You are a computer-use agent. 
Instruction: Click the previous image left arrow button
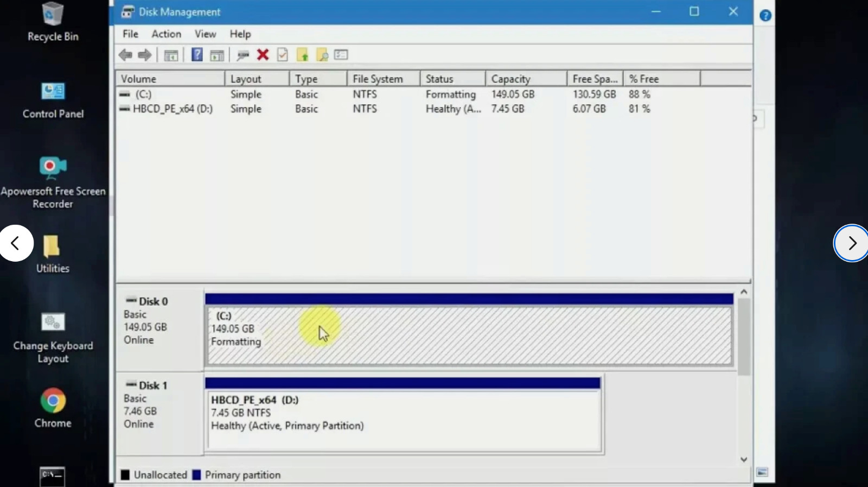15,243
